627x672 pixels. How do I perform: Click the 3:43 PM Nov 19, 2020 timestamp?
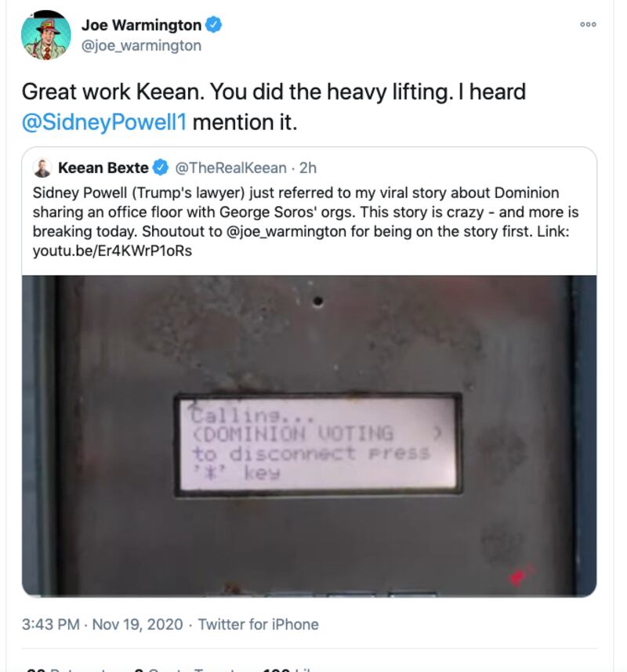[x=102, y=624]
